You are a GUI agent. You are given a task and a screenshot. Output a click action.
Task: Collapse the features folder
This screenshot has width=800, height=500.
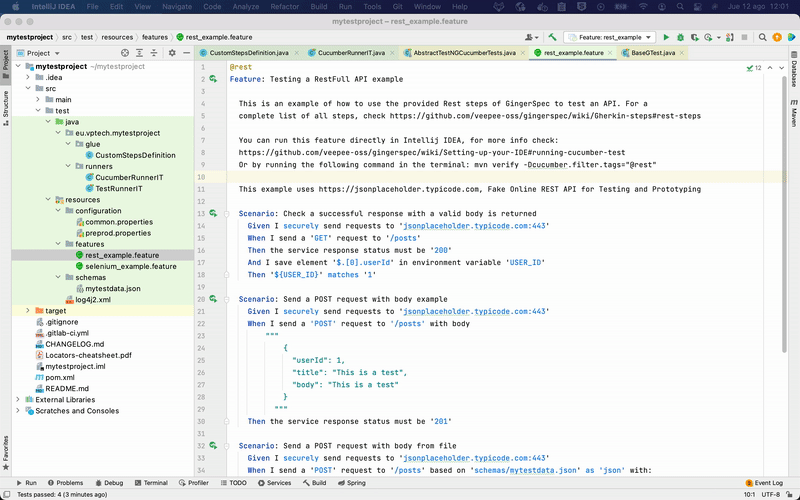pyautogui.click(x=58, y=244)
